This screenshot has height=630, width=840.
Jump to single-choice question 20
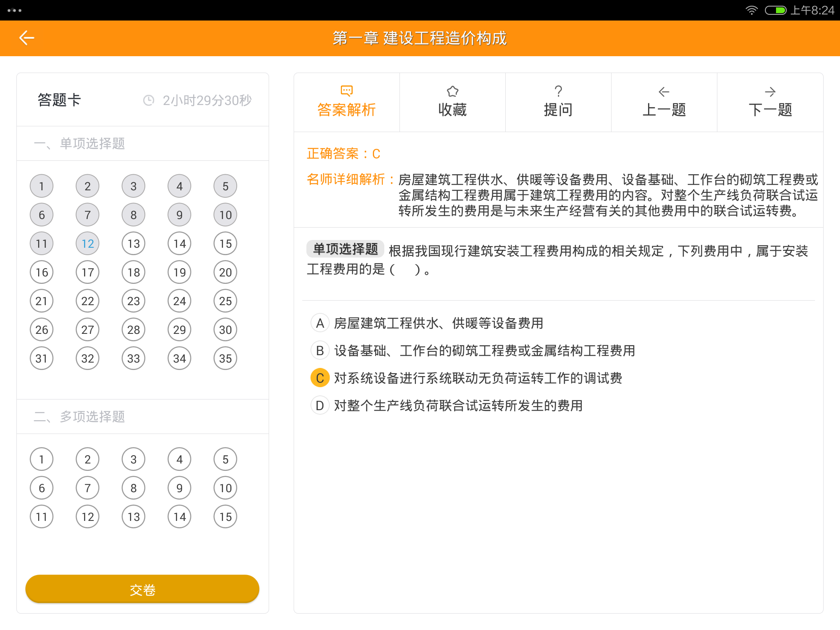tap(225, 272)
